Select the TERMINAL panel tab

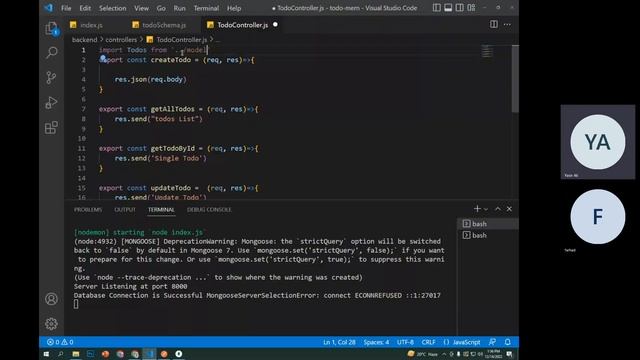[161, 209]
